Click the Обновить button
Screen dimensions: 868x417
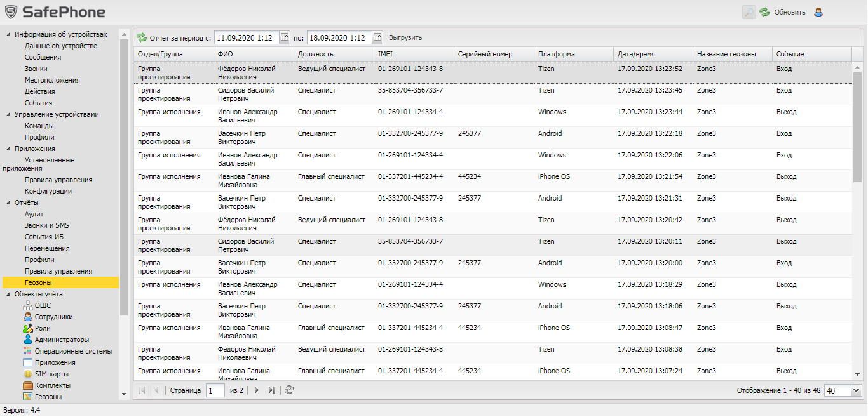tap(790, 12)
